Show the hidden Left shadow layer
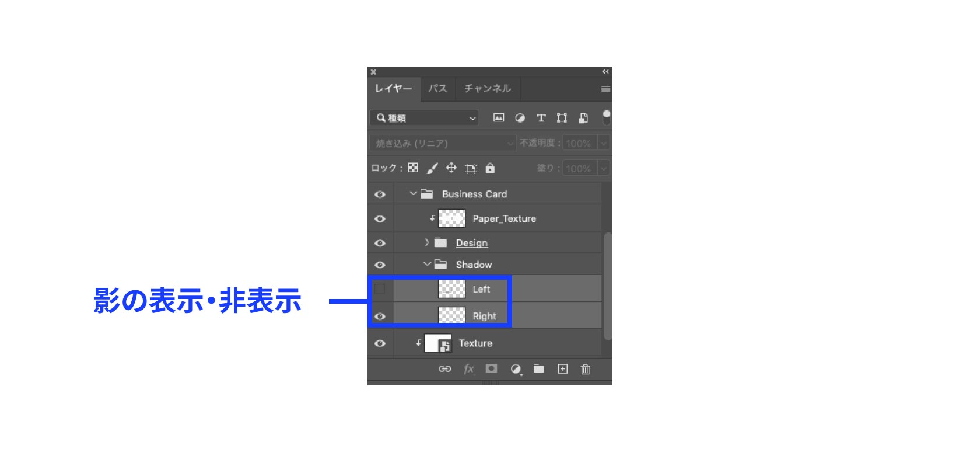 380,289
